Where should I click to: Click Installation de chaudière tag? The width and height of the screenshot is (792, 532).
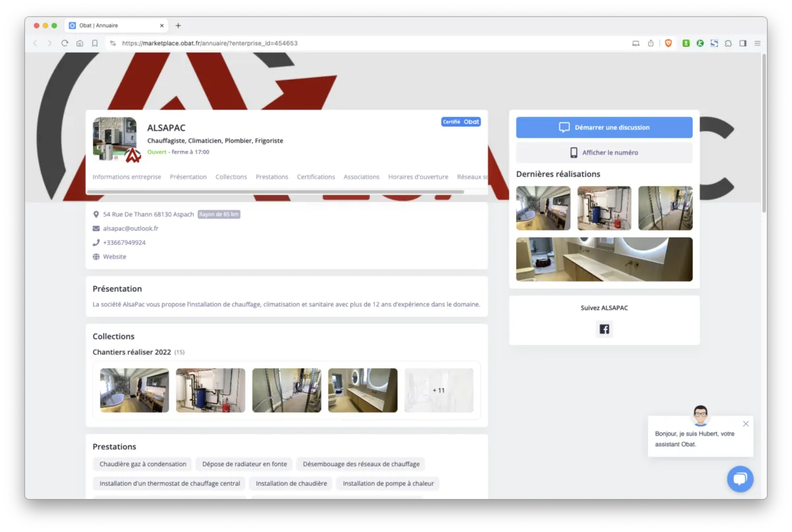[x=291, y=484]
